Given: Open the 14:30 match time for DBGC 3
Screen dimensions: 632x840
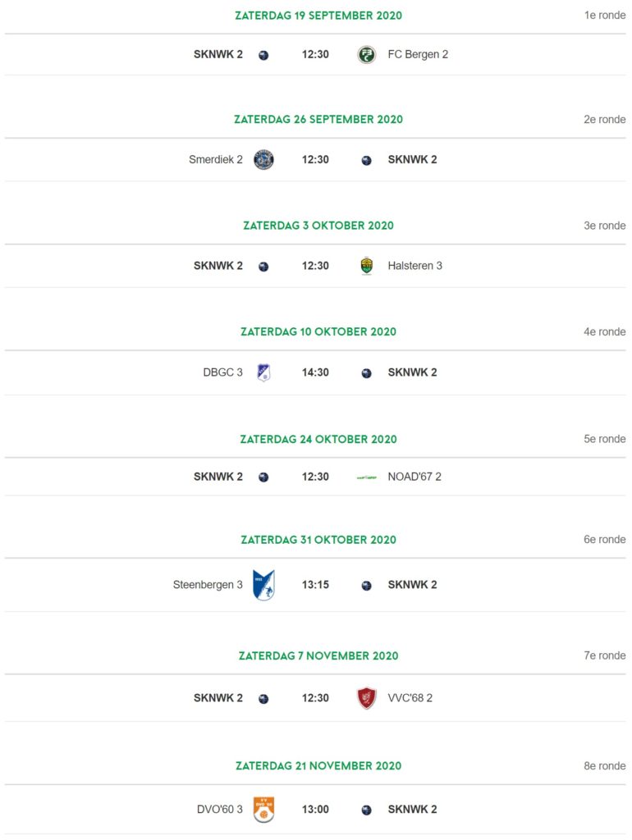Looking at the screenshot, I should click(315, 372).
